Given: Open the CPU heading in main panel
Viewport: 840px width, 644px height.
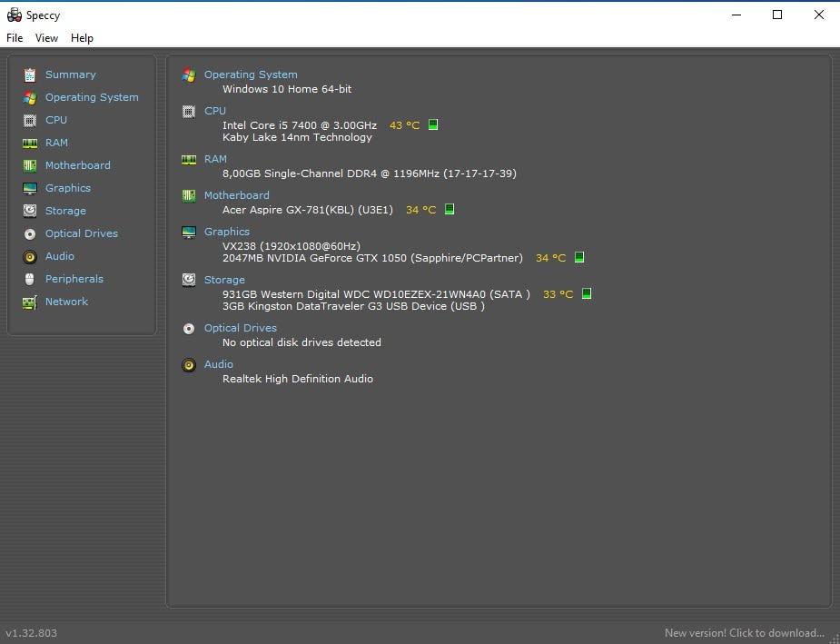Looking at the screenshot, I should point(215,111).
